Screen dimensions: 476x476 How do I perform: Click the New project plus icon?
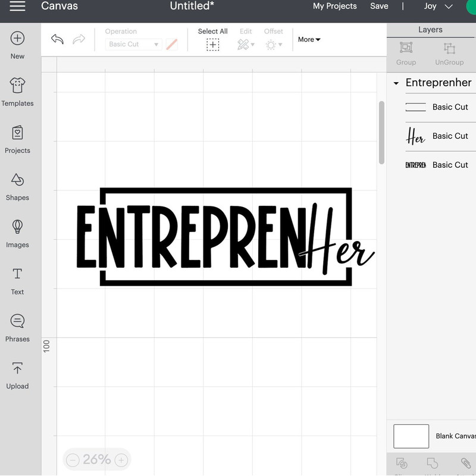(17, 39)
